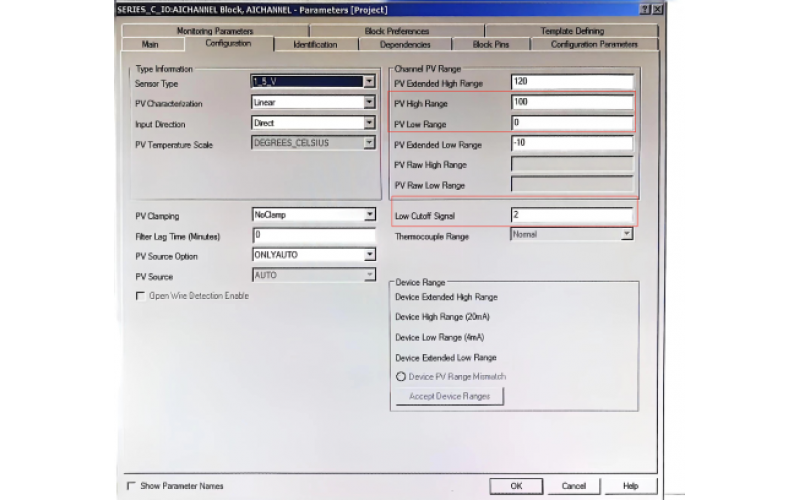The image size is (800, 500).
Task: Click the Low Cutoff Signal input field
Action: pos(571,215)
